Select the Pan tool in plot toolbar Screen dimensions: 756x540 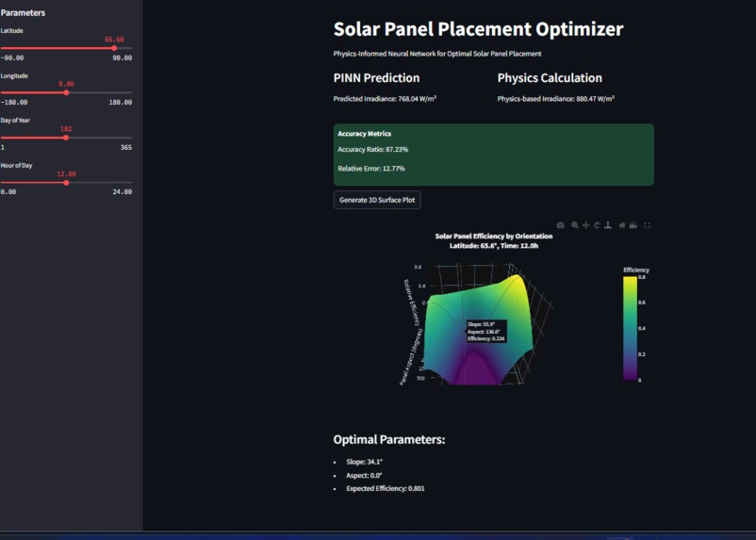tap(585, 225)
